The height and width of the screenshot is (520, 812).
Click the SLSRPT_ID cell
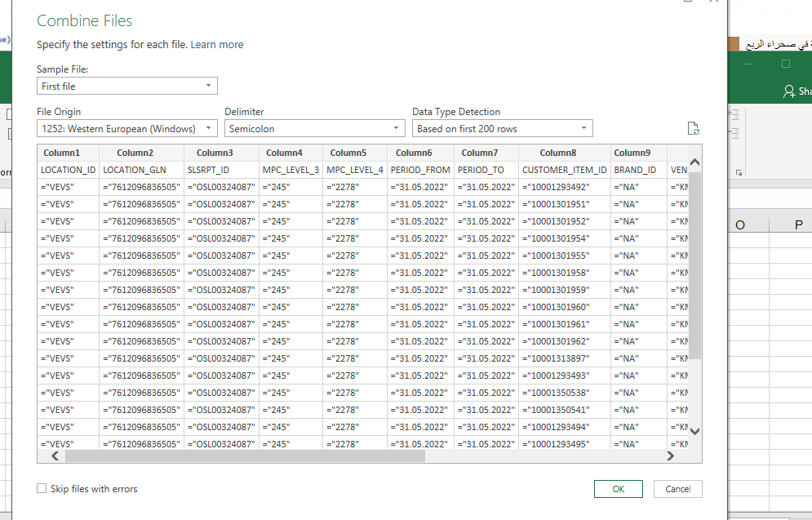(221, 170)
